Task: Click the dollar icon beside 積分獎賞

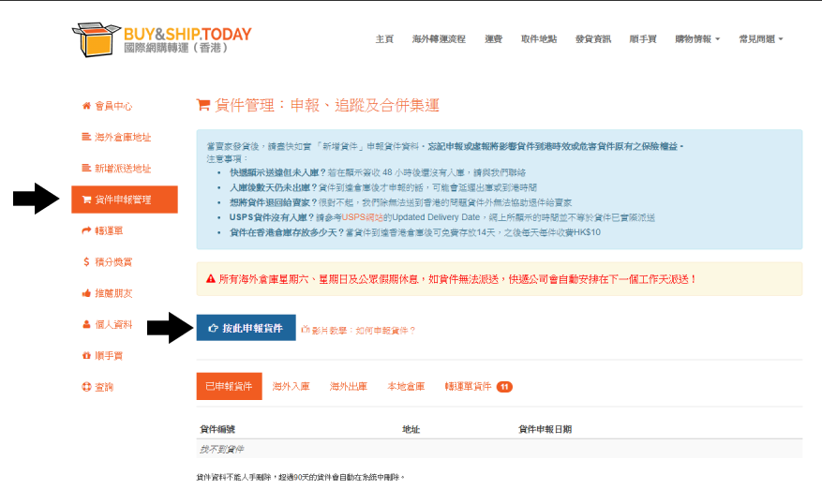Action: pos(87,261)
